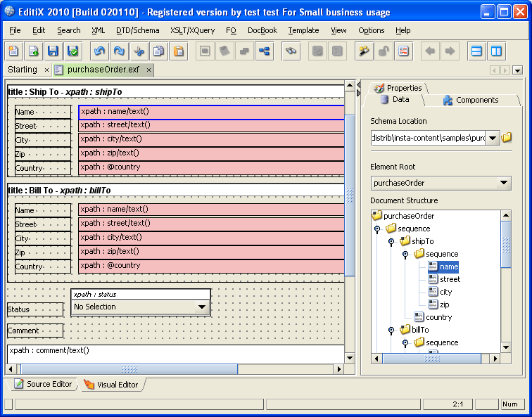Click the Cut scissors icon
The height and width of the screenshot is (417, 532).
pos(139,51)
